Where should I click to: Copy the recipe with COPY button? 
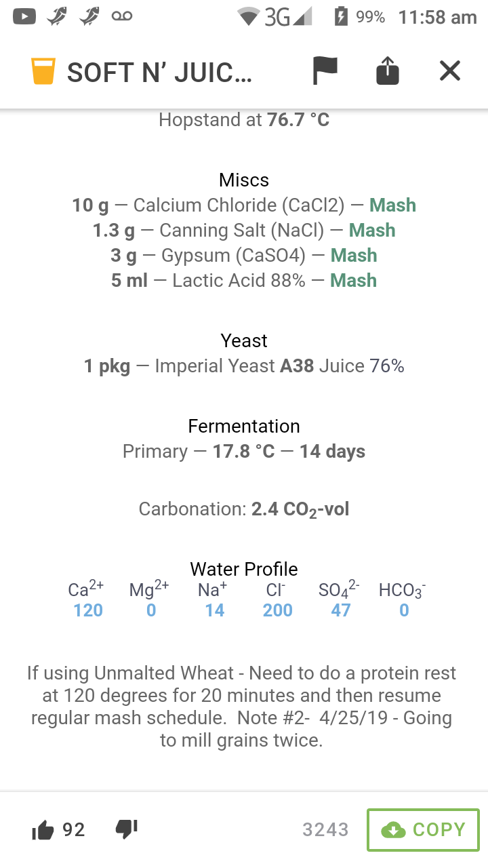[423, 829]
